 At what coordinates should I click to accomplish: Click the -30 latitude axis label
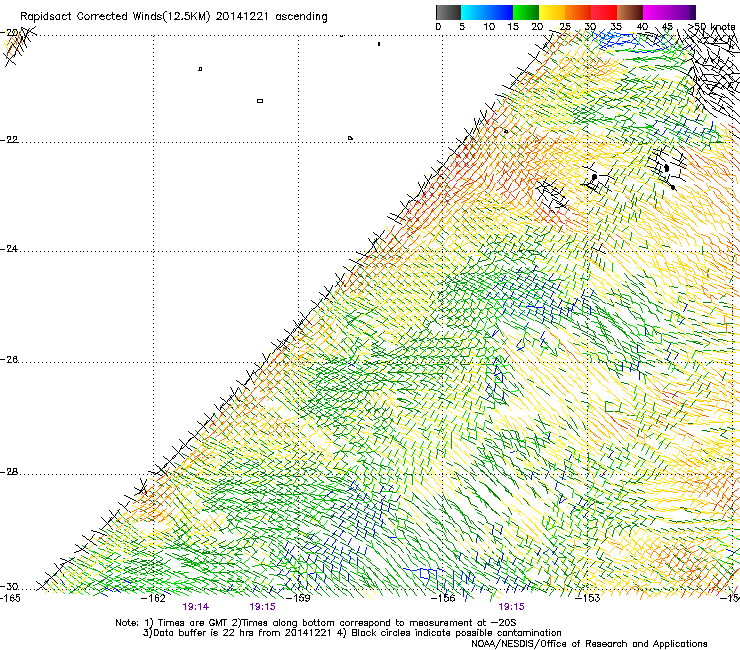click(x=9, y=587)
